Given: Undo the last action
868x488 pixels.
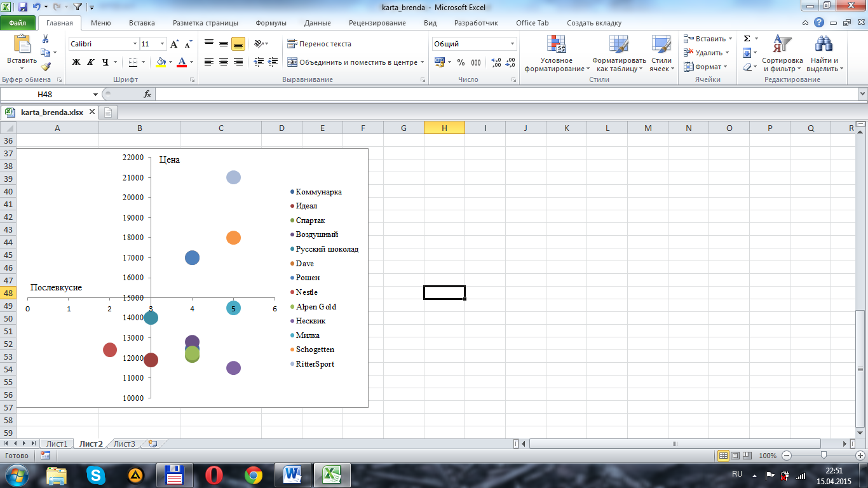Looking at the screenshot, I should [x=37, y=8].
